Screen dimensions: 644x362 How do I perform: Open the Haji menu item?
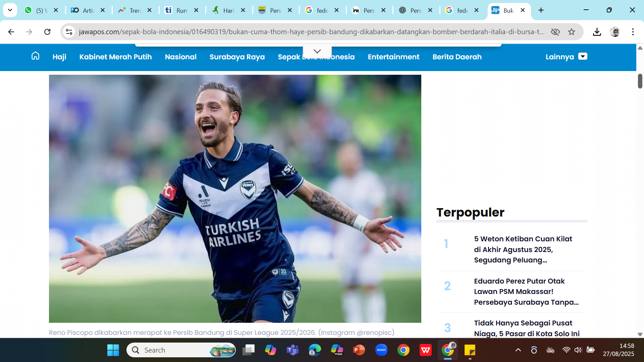tap(59, 57)
